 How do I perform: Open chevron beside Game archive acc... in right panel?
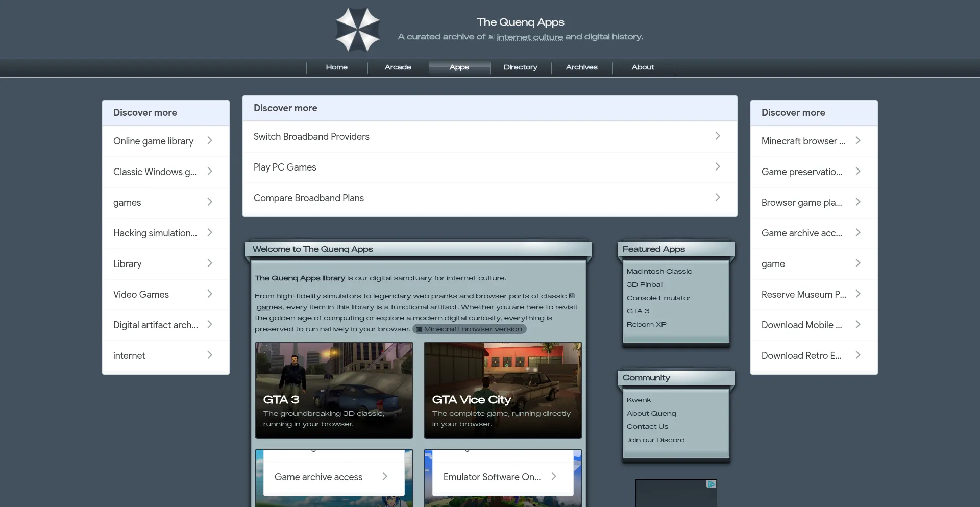coord(858,232)
